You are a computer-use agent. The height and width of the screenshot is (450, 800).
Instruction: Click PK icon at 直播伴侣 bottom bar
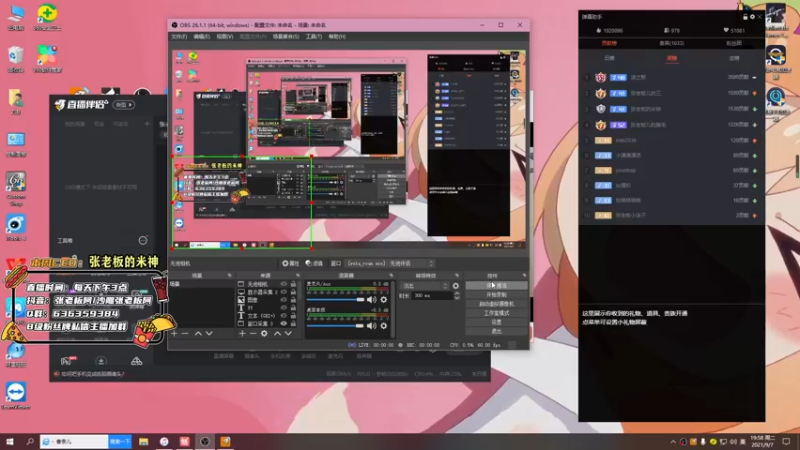coord(67,361)
